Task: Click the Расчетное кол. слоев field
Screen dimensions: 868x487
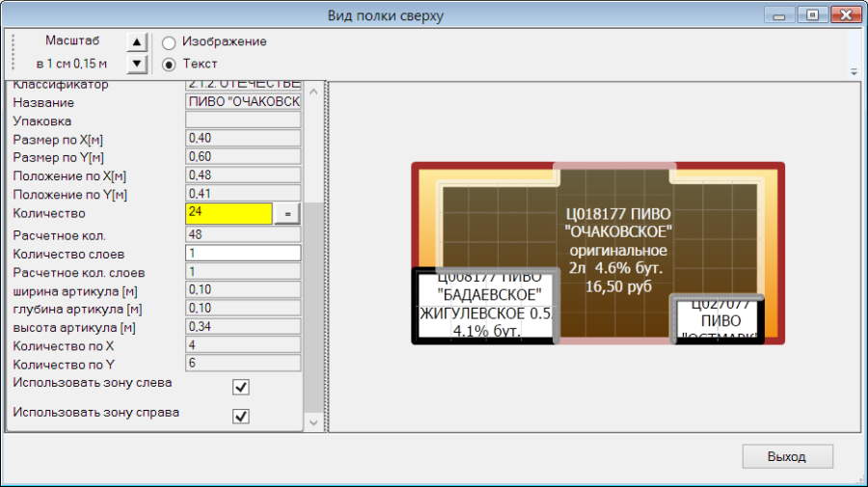Action: point(243,271)
